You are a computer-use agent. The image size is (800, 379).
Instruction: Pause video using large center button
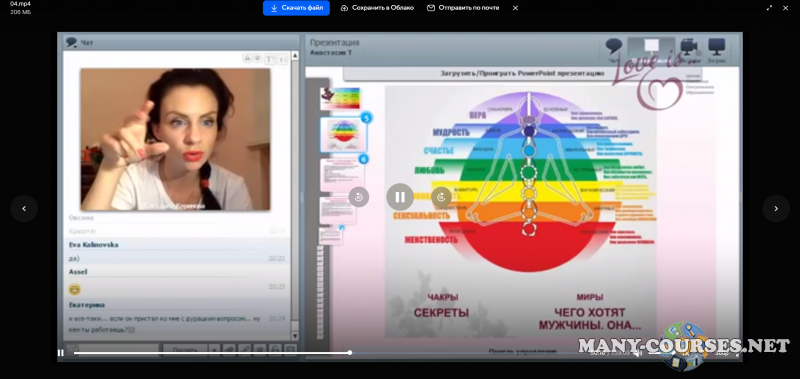pos(400,197)
